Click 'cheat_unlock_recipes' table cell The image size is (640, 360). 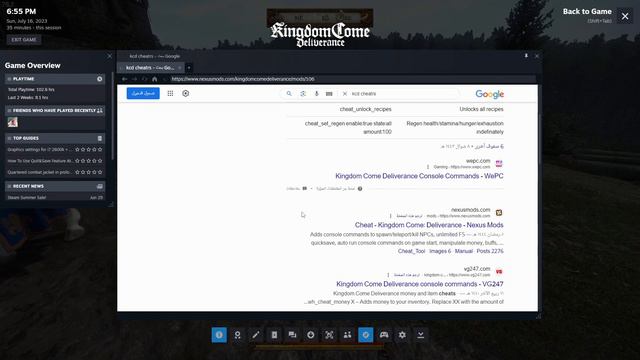[366, 109]
